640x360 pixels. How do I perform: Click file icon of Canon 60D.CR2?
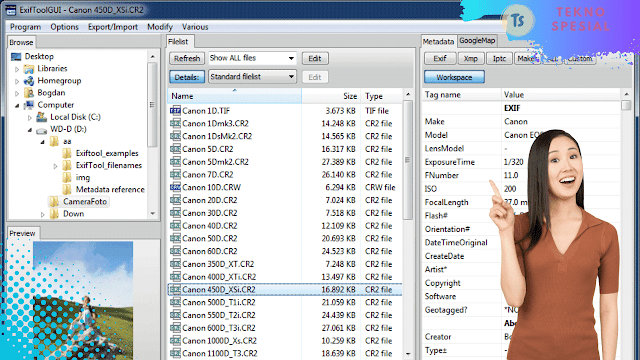coord(175,251)
